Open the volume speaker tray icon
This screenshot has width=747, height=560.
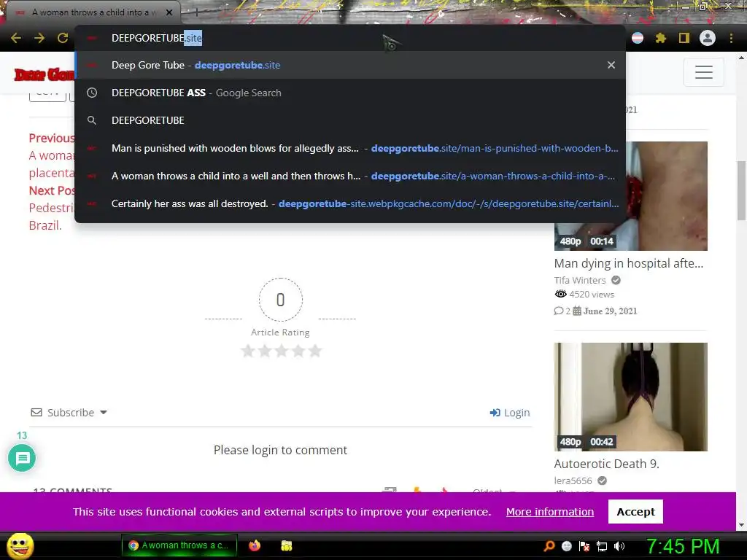[x=619, y=546]
